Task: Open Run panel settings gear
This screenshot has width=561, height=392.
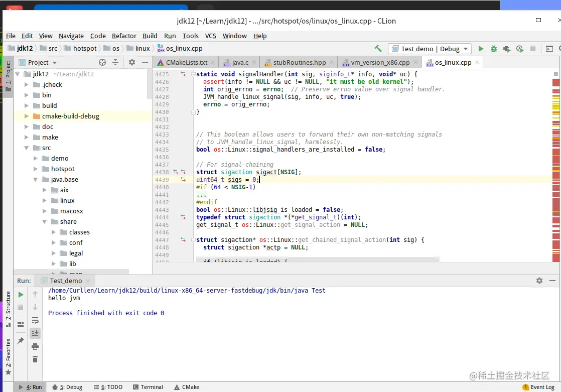Action: (539, 281)
